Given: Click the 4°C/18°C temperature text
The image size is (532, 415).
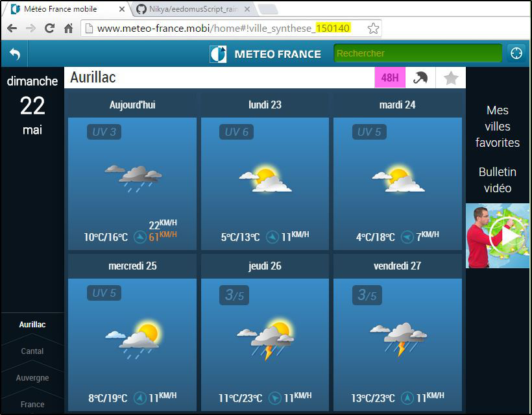Looking at the screenshot, I should click(376, 237).
